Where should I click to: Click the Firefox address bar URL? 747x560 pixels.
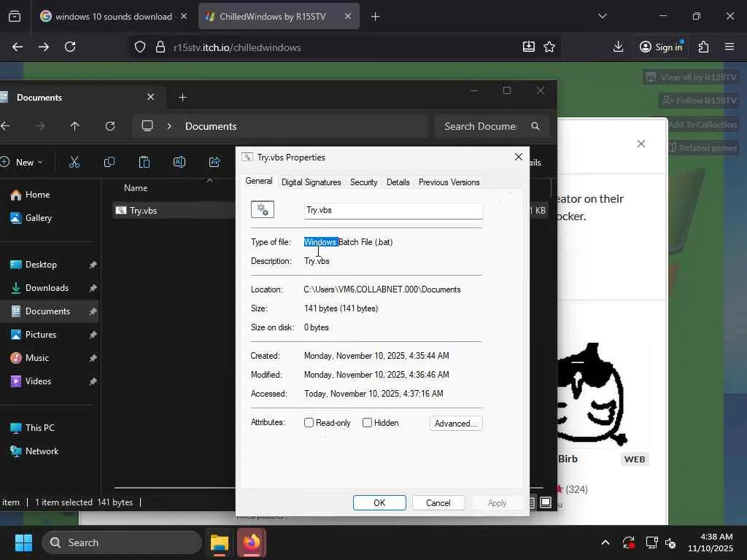pyautogui.click(x=237, y=47)
